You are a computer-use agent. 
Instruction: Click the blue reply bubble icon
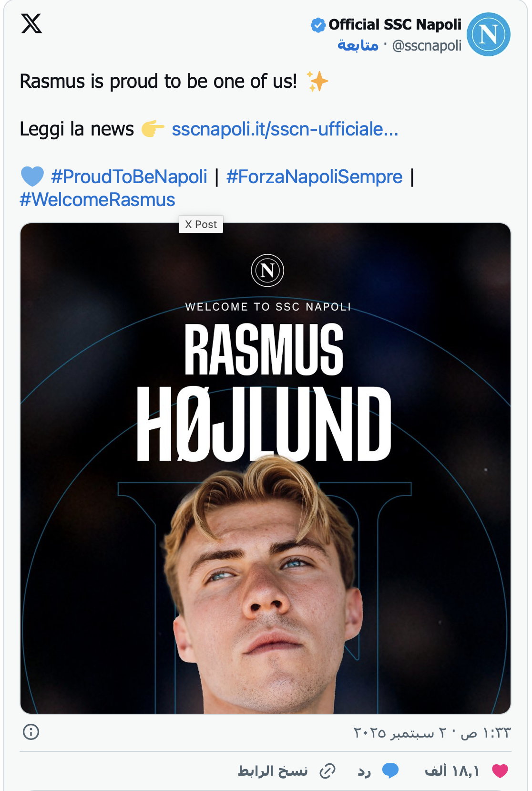pos(390,770)
